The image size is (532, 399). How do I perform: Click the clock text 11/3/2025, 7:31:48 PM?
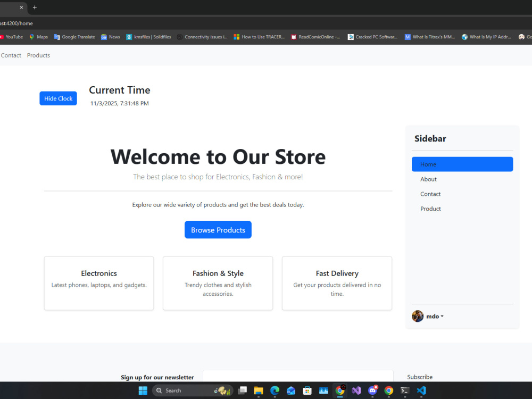[x=119, y=103]
